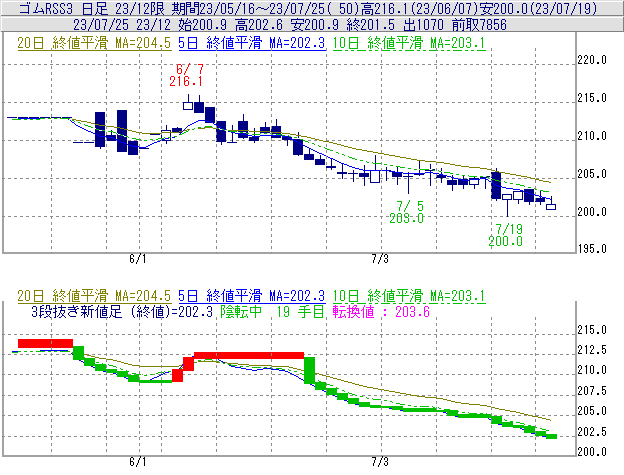Select the 10日 終値平滑 MA=203.1 label in lower chart
The width and height of the screenshot is (624, 475).
[x=409, y=296]
